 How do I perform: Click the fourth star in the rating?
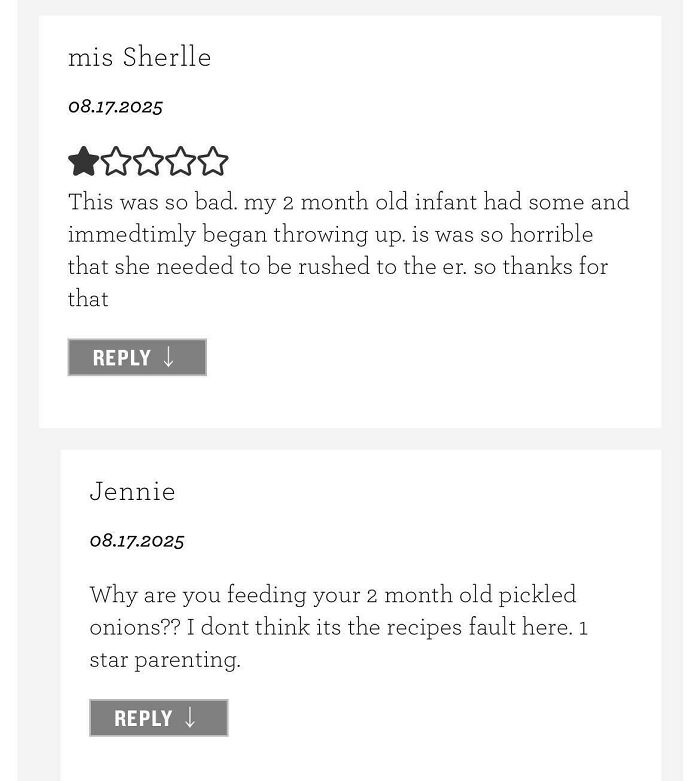(180, 161)
